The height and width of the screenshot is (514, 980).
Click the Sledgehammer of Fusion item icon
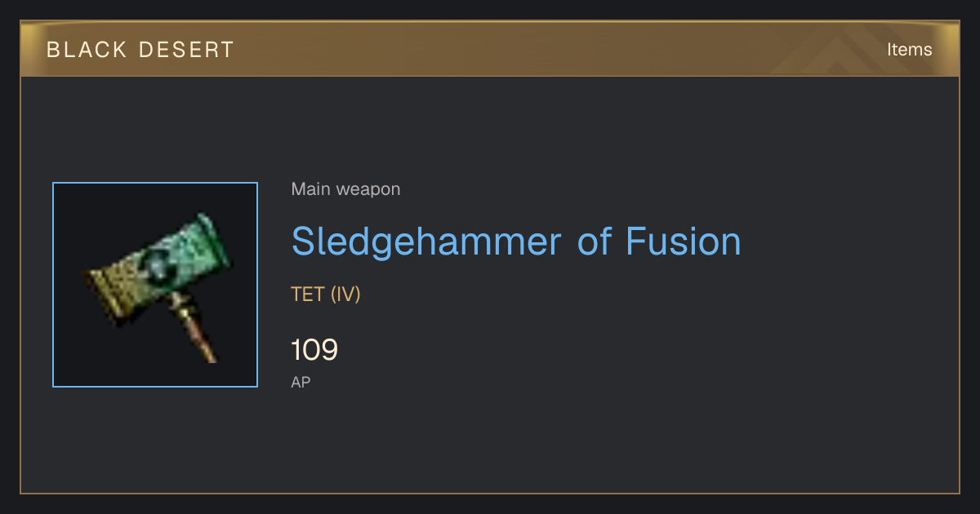tap(155, 285)
